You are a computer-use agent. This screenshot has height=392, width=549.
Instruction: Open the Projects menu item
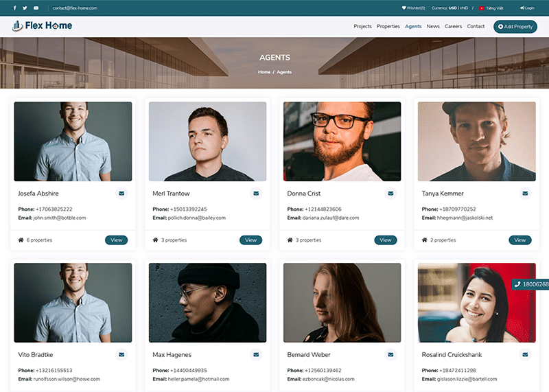(x=362, y=26)
